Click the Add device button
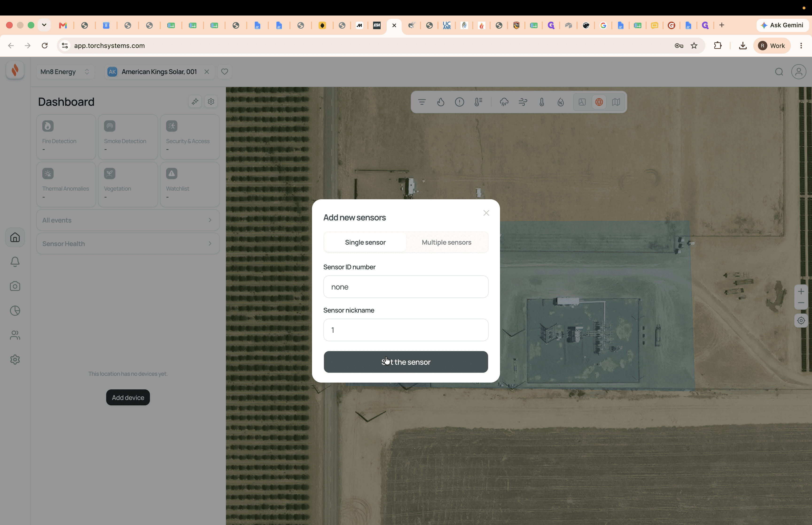Viewport: 812px width, 525px height. pyautogui.click(x=128, y=397)
